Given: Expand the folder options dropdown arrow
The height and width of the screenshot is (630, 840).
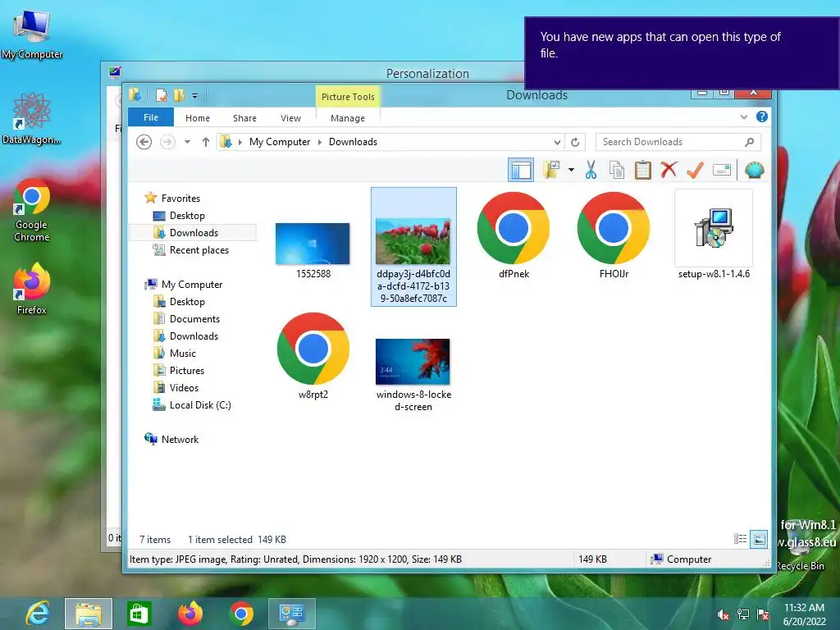Looking at the screenshot, I should [x=571, y=171].
